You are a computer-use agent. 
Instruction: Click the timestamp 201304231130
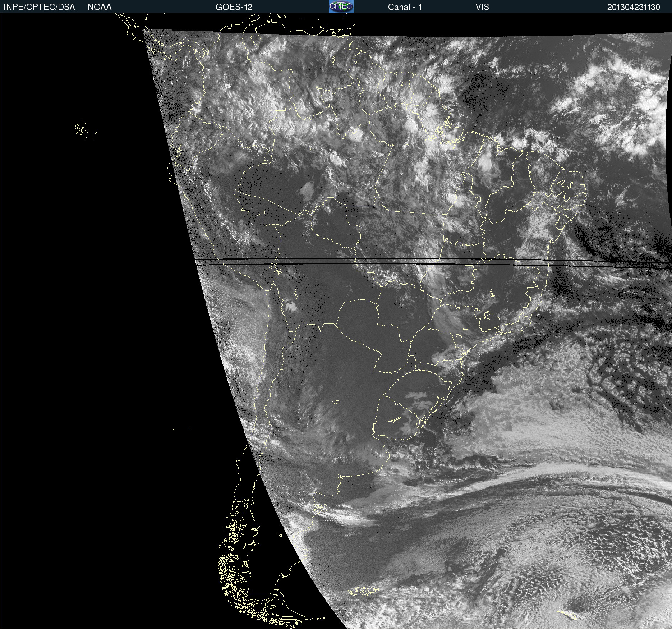[634, 7]
